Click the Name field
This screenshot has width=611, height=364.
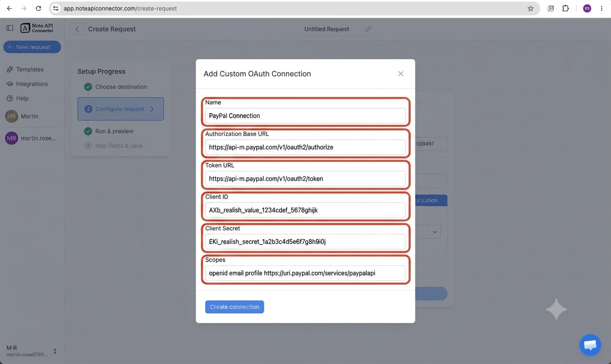(x=305, y=116)
